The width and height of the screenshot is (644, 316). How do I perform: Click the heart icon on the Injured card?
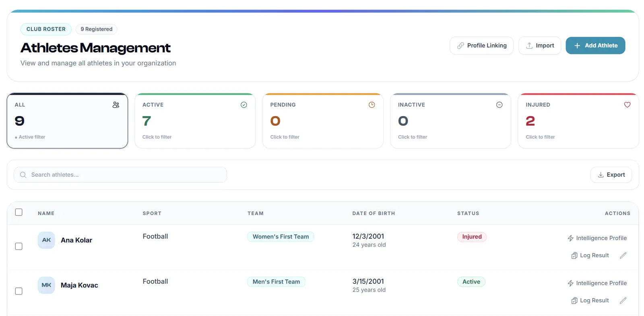pyautogui.click(x=627, y=105)
